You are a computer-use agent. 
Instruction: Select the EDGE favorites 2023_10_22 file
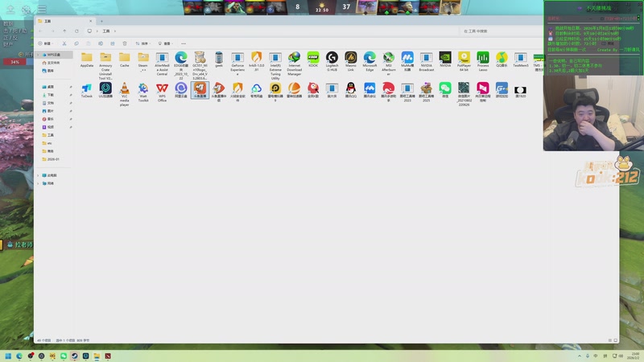[x=181, y=65]
